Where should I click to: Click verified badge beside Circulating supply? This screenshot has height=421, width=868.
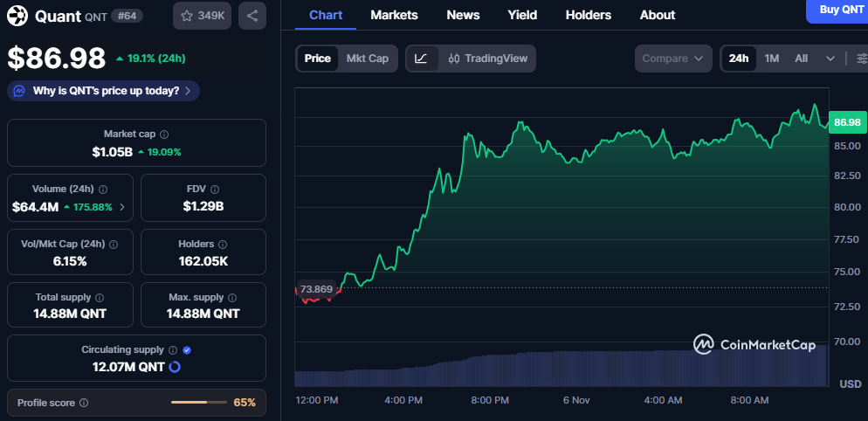click(187, 350)
